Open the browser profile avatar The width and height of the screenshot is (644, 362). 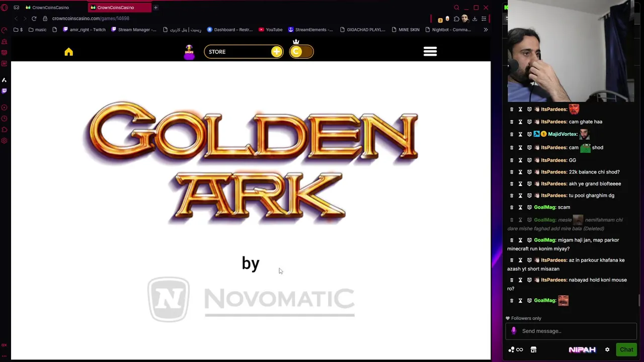(465, 19)
